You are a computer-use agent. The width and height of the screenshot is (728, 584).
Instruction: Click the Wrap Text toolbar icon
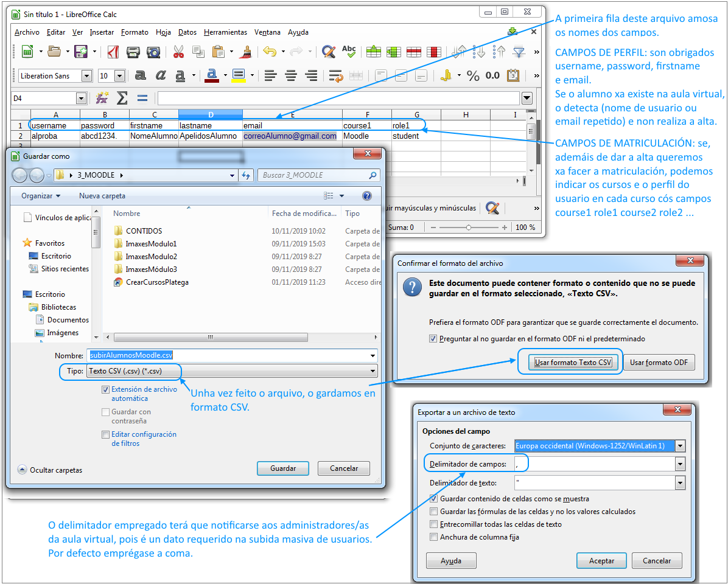tap(335, 75)
